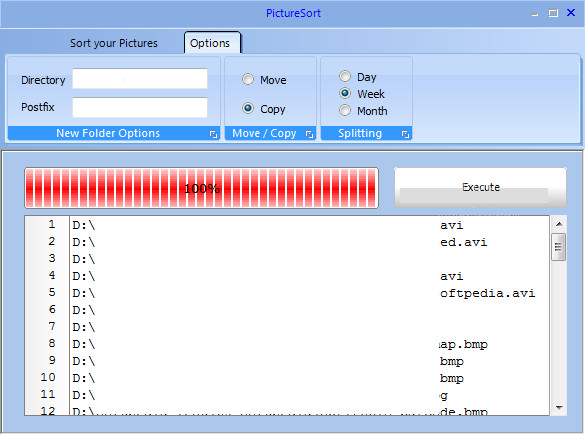Focus the Postfix input field

coord(140,107)
